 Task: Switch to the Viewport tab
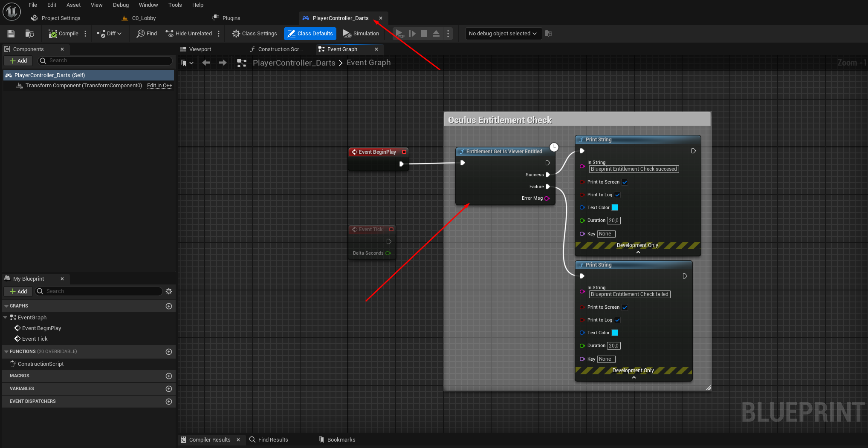196,49
